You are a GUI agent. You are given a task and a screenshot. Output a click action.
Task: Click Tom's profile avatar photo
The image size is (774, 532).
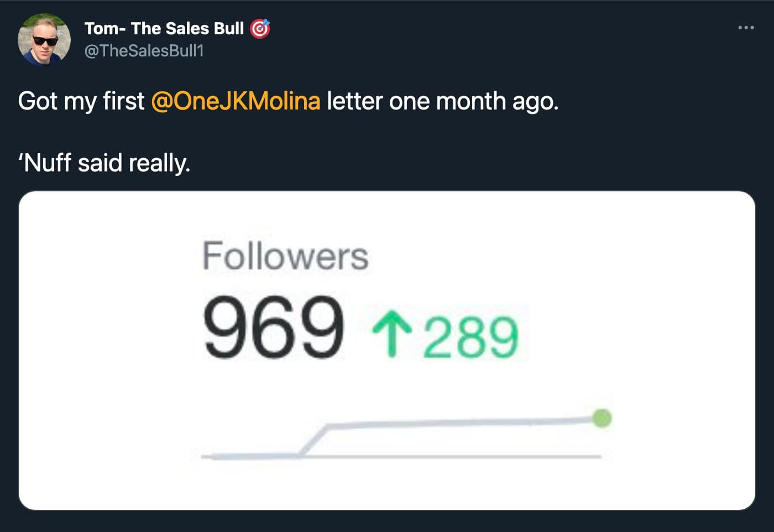[44, 40]
